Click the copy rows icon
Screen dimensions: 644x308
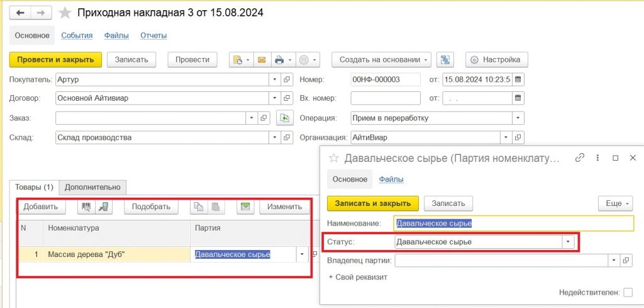coord(198,207)
